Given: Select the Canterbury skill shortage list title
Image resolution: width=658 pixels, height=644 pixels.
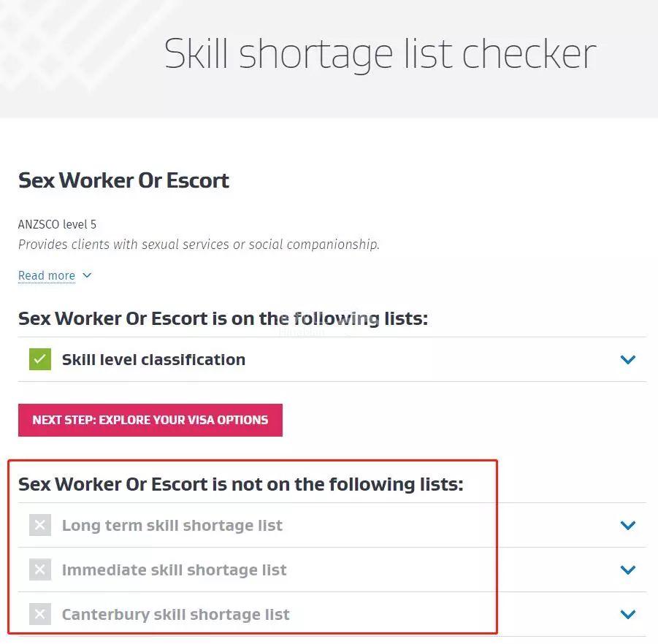Looking at the screenshot, I should (175, 614).
